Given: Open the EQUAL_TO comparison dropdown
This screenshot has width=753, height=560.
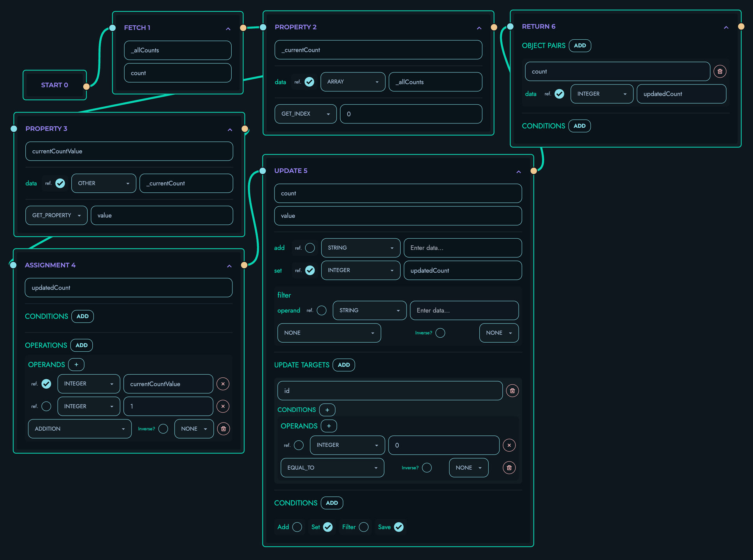Looking at the screenshot, I should click(333, 468).
